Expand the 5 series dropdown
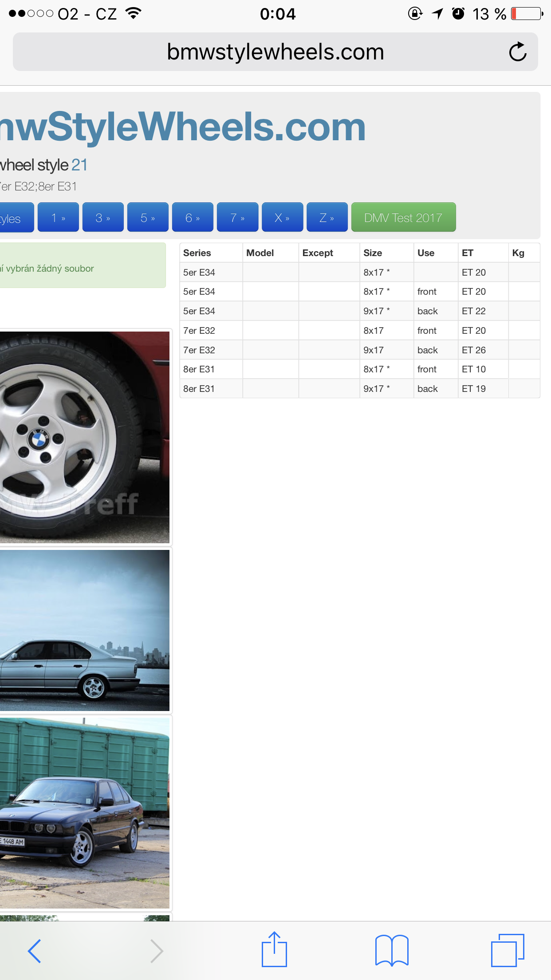The image size is (551, 980). pyautogui.click(x=148, y=217)
